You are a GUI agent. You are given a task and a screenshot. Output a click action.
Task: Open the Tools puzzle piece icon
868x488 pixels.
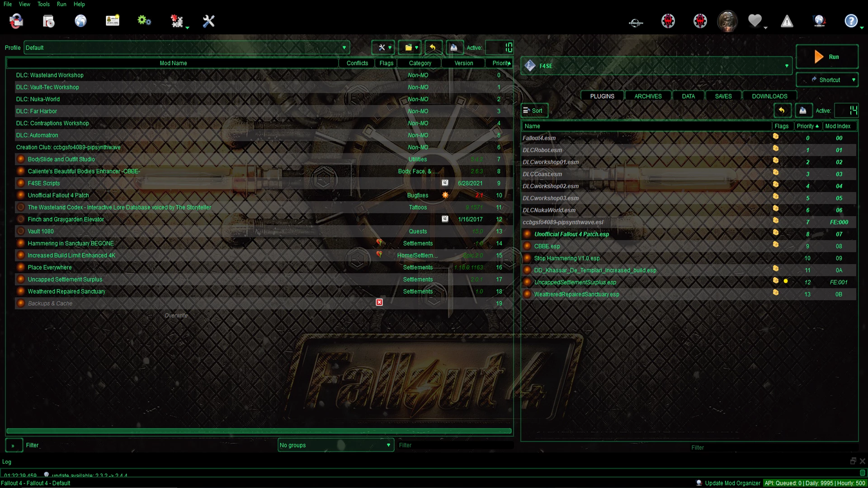[176, 21]
